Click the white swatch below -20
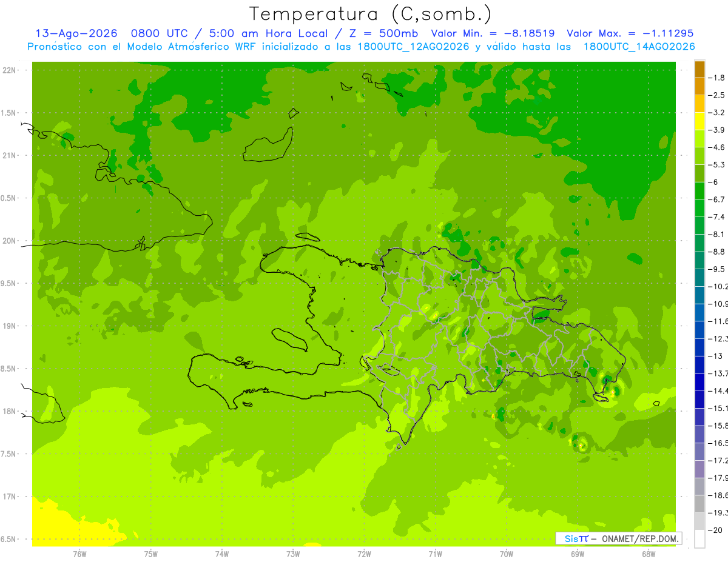The width and height of the screenshot is (728, 562). (699, 539)
